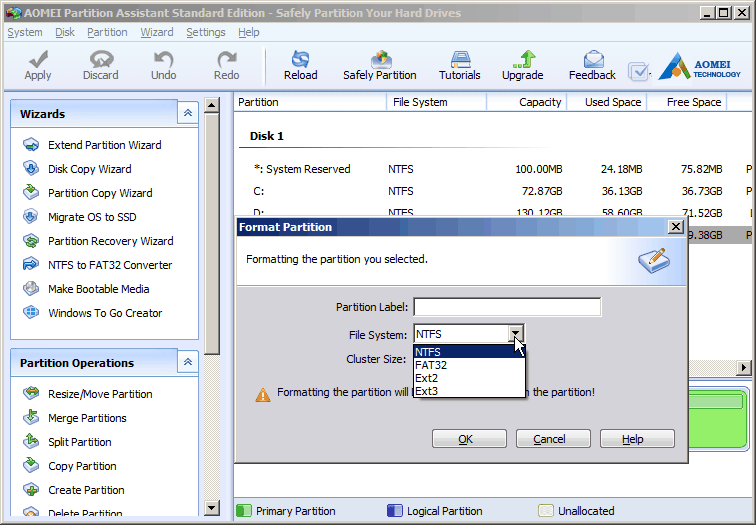
Task: Click Cancel in Format Partition dialog
Action: (x=553, y=439)
